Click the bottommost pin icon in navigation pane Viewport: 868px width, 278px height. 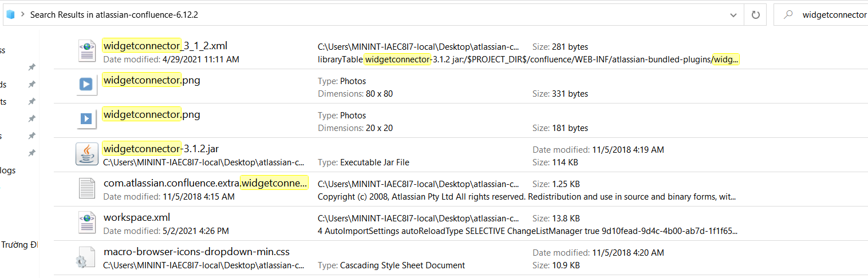(32, 153)
